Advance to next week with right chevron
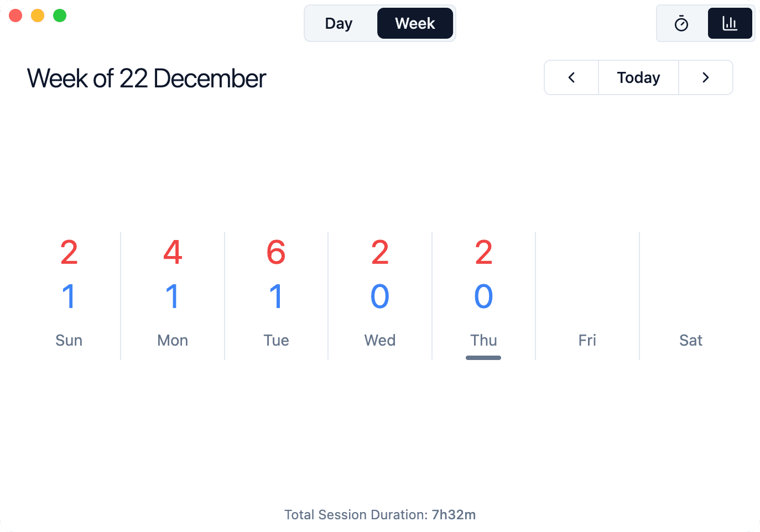 click(705, 77)
